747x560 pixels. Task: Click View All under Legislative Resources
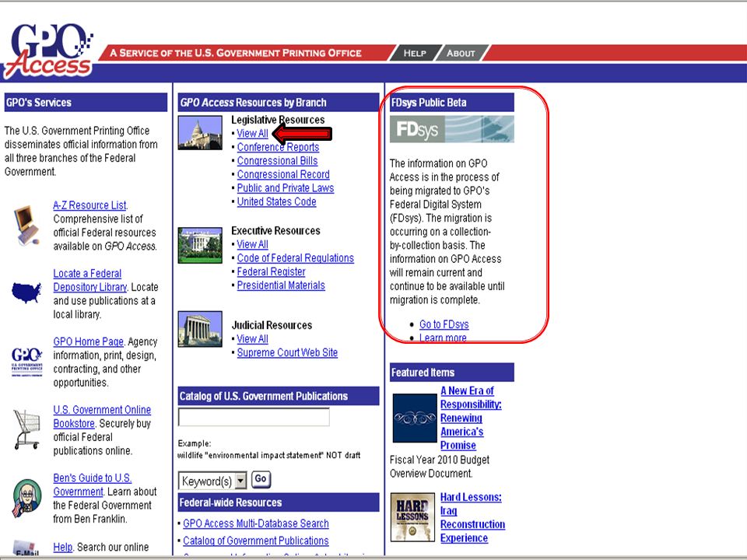252,134
